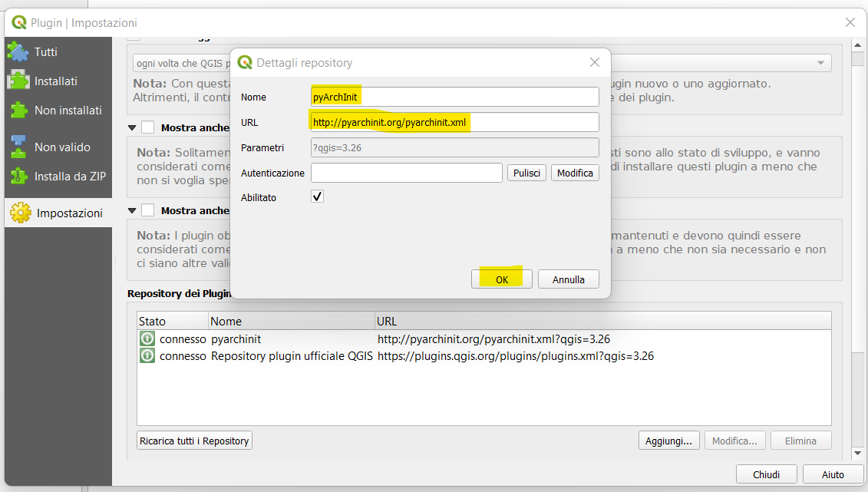This screenshot has width=868, height=492.
Task: Click the plugins.qgis.org URL cell
Action: [x=516, y=356]
